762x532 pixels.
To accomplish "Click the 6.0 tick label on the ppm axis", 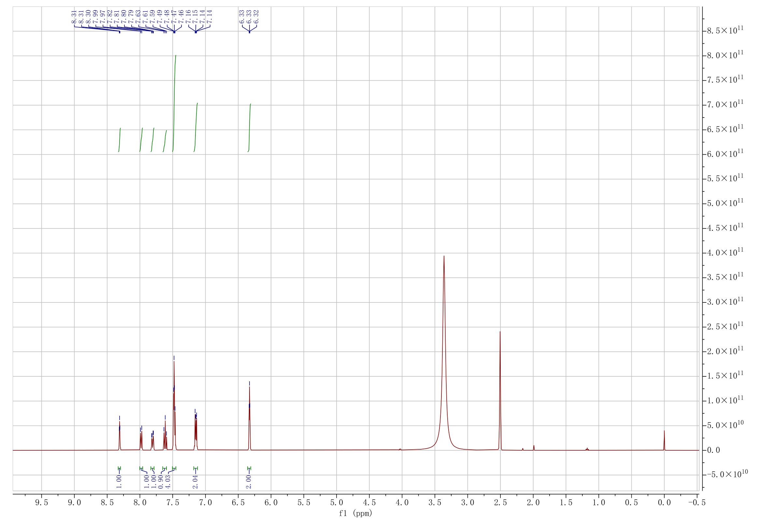I will tap(271, 503).
